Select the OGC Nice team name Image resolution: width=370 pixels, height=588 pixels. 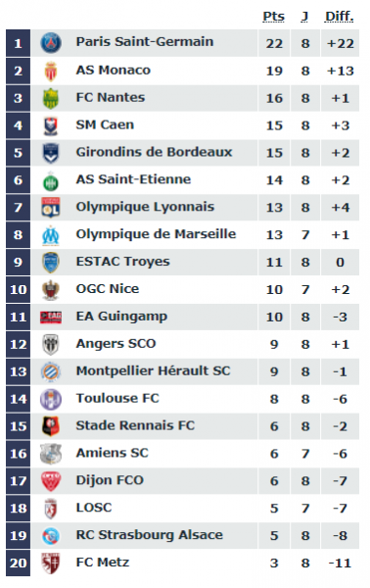tap(108, 289)
